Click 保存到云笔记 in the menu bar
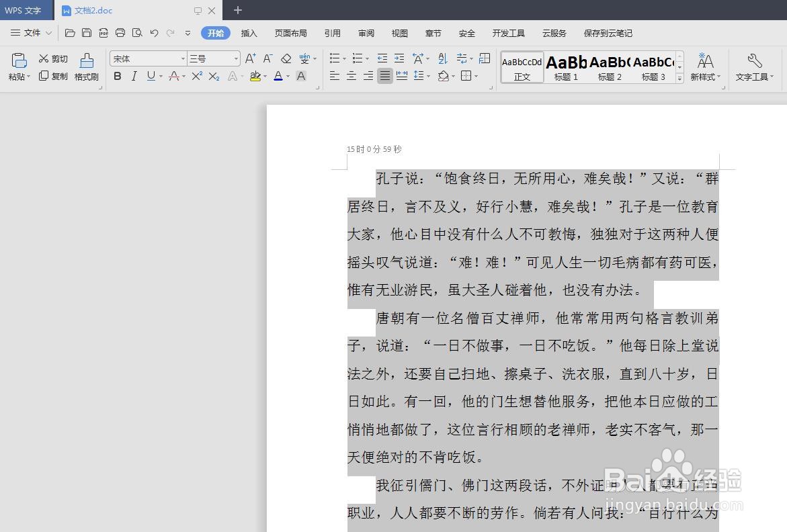Screen dimensions: 787x532 pos(608,32)
